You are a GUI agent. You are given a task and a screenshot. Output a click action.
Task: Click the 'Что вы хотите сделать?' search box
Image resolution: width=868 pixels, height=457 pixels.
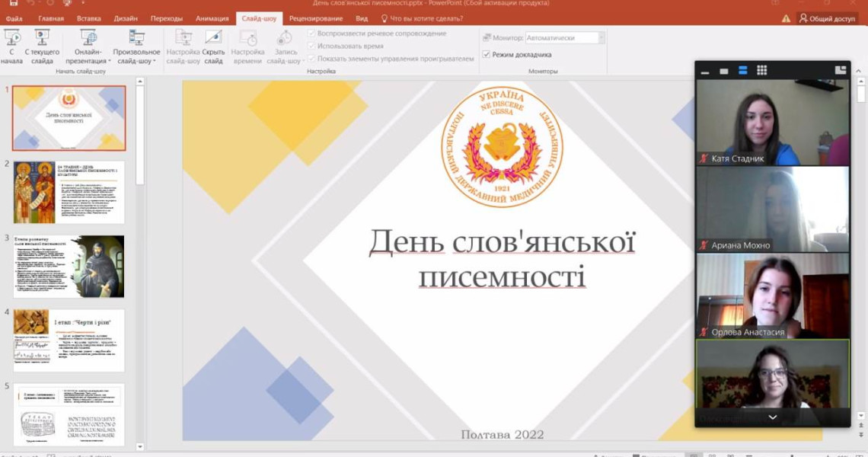(x=422, y=18)
